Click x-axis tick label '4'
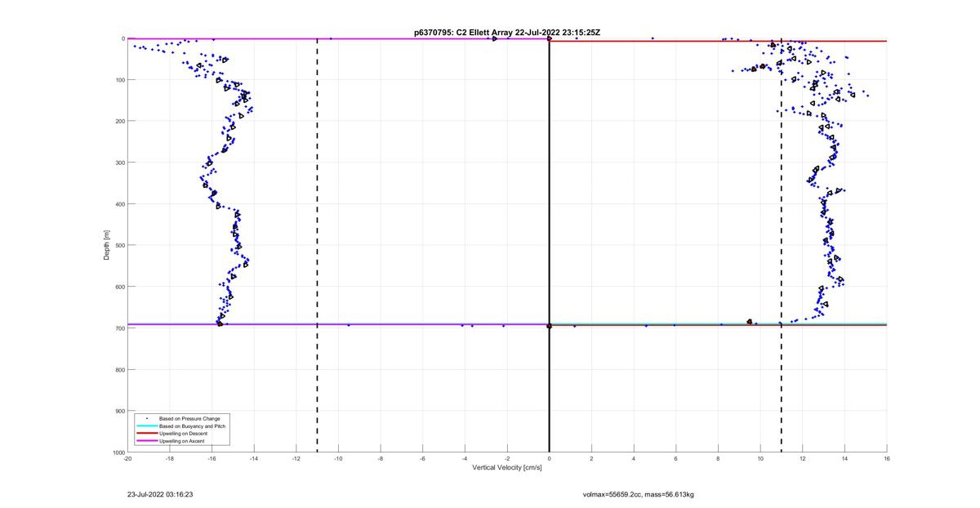Viewport: 980px width, 508px height. [634, 459]
